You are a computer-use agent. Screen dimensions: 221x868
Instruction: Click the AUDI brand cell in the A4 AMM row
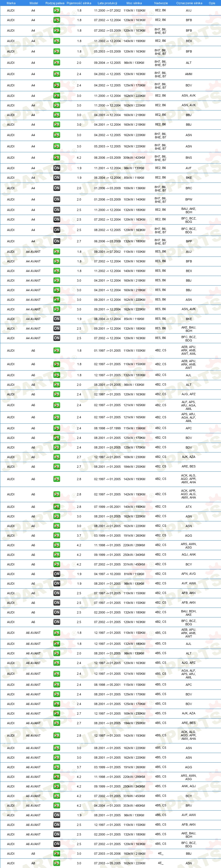point(11,74)
